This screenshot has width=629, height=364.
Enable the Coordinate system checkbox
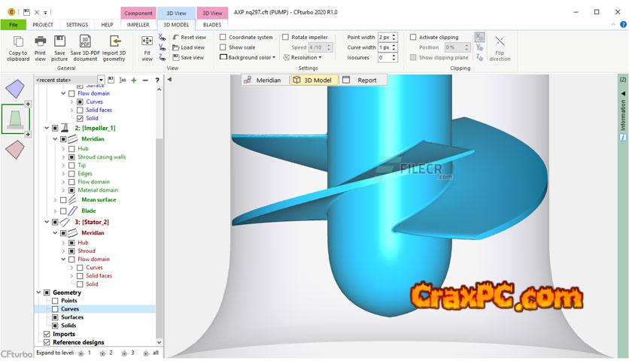tap(223, 37)
